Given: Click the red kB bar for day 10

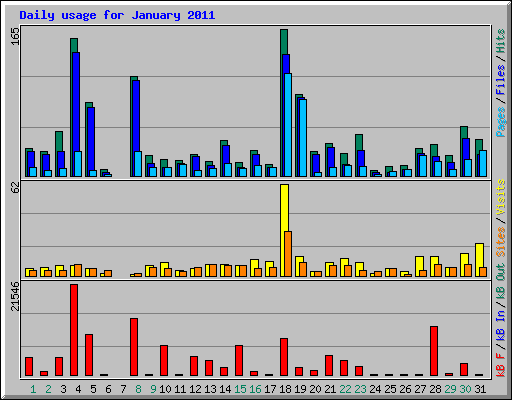Looking at the screenshot, I should tap(164, 361).
